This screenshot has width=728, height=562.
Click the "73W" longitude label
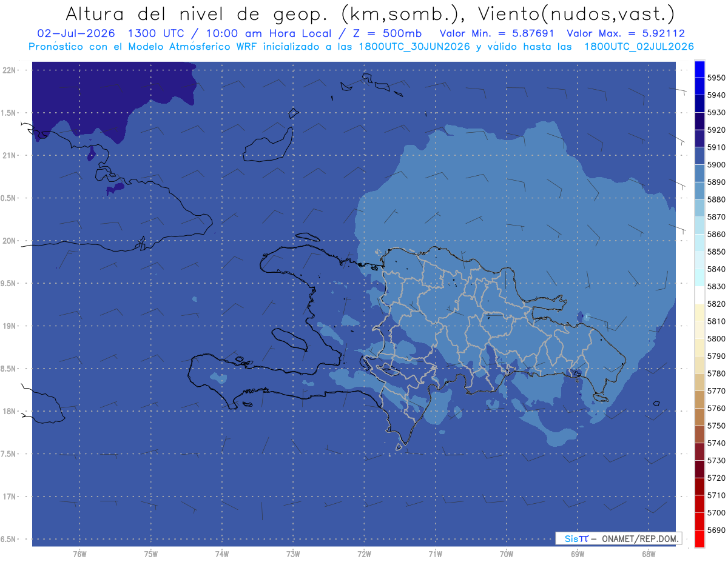point(293,554)
